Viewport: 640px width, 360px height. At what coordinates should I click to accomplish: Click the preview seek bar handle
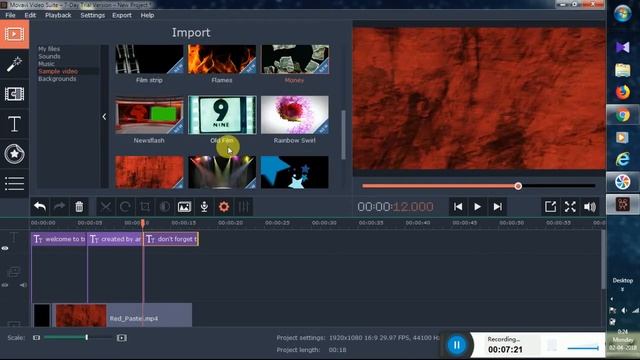pos(518,186)
